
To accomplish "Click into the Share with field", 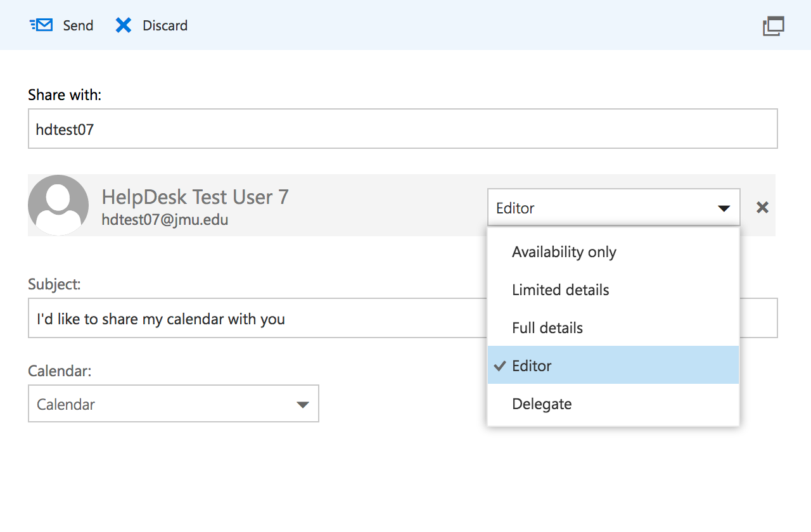I will click(x=402, y=129).
